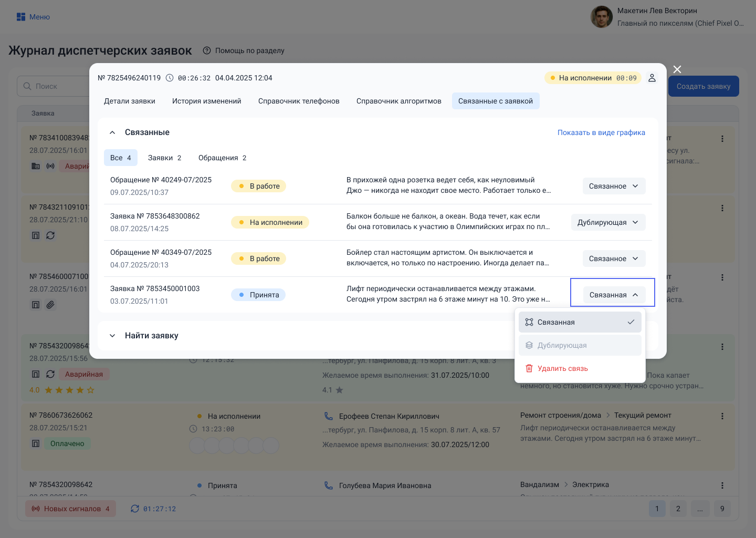
Task: Click the trash icon for Удалить связь
Action: click(x=529, y=368)
